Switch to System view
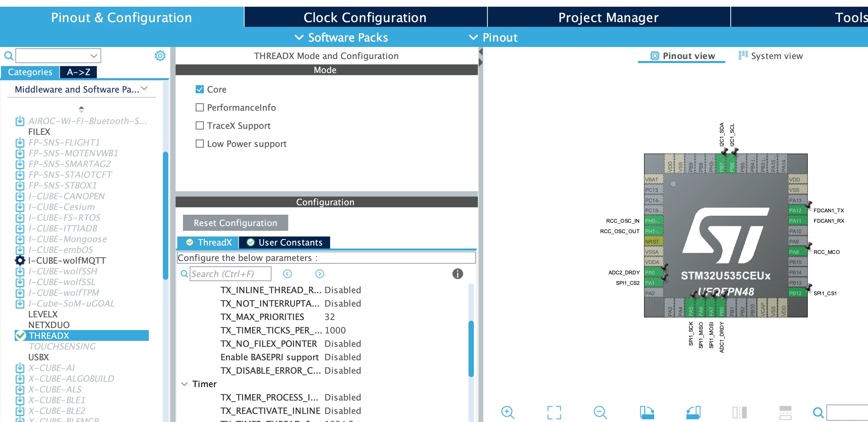 (770, 56)
